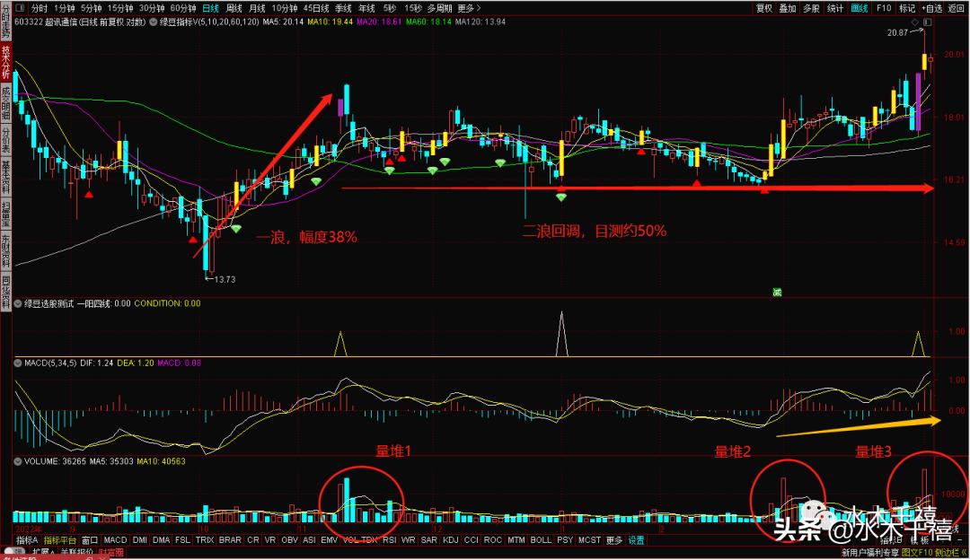Image resolution: width=970 pixels, height=560 pixels.
Task: Select the DMA indicator tab
Action: tap(161, 539)
